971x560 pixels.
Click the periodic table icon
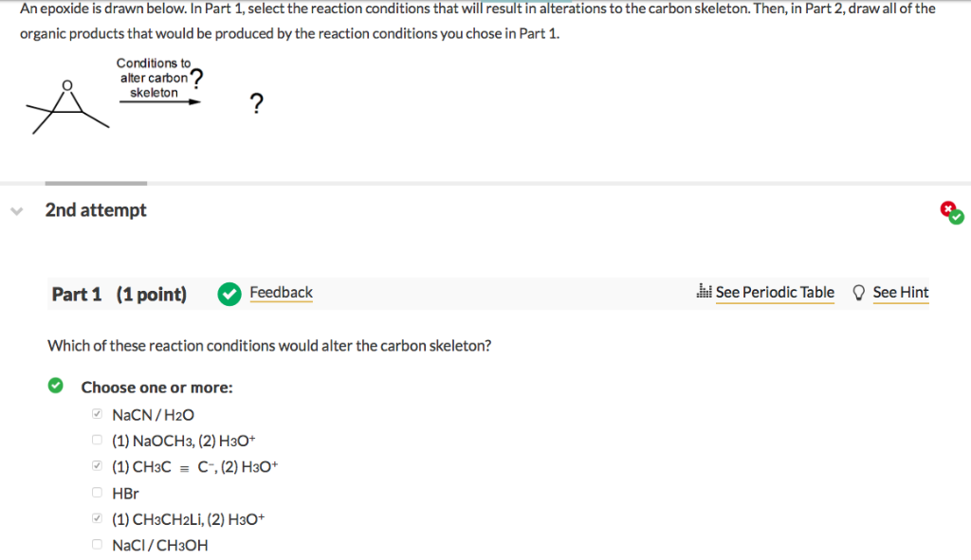pos(704,293)
